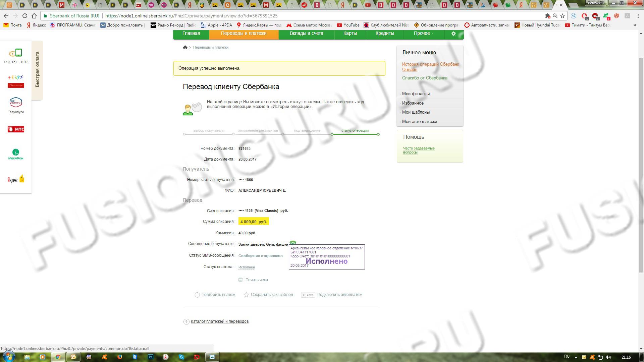This screenshot has width=644, height=362.
Task: Open Photoshop from the taskbar
Action: click(151, 357)
